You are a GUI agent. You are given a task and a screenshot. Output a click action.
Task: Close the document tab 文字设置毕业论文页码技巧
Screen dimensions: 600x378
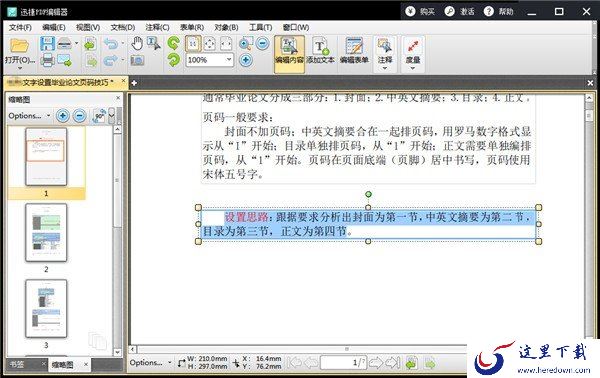(x=123, y=81)
